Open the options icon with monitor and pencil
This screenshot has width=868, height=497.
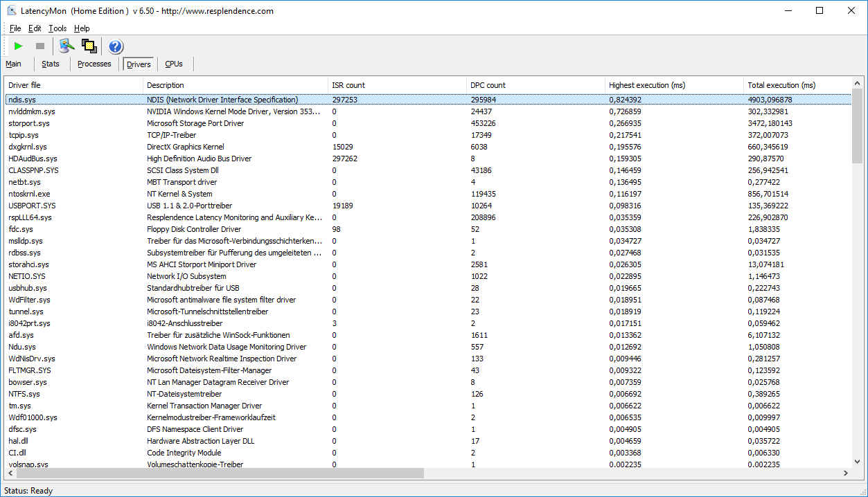point(66,46)
